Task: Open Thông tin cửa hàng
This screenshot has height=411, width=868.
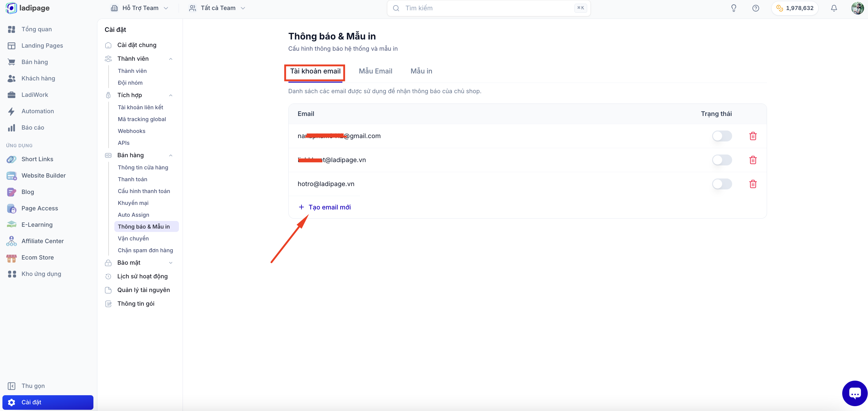Action: pyautogui.click(x=143, y=168)
